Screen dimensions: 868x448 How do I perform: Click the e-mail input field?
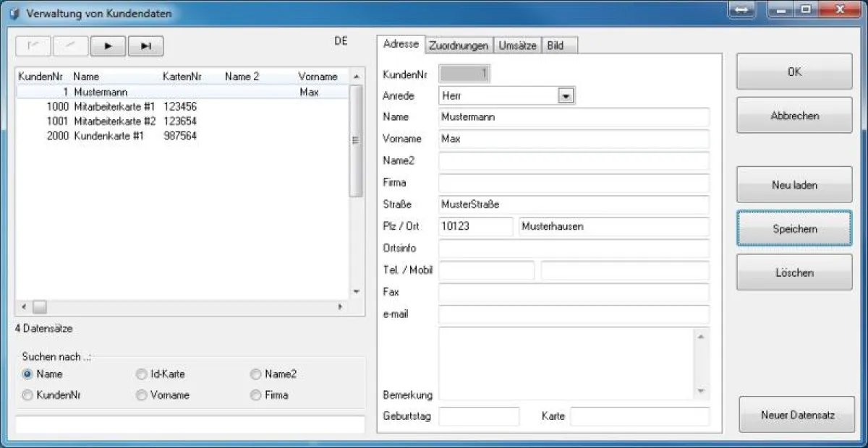574,314
